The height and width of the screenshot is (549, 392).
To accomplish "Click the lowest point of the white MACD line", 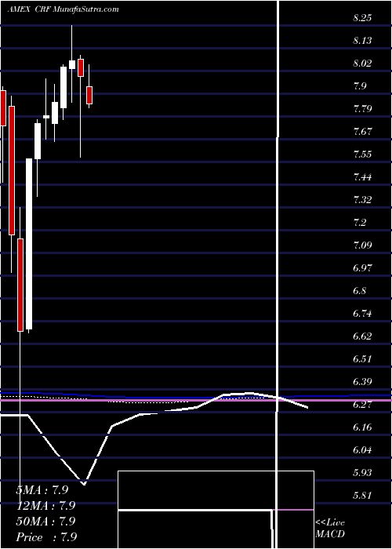I will point(84,485).
